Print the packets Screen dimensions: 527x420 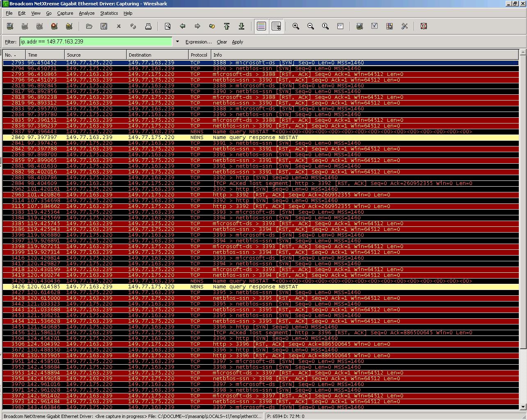148,26
